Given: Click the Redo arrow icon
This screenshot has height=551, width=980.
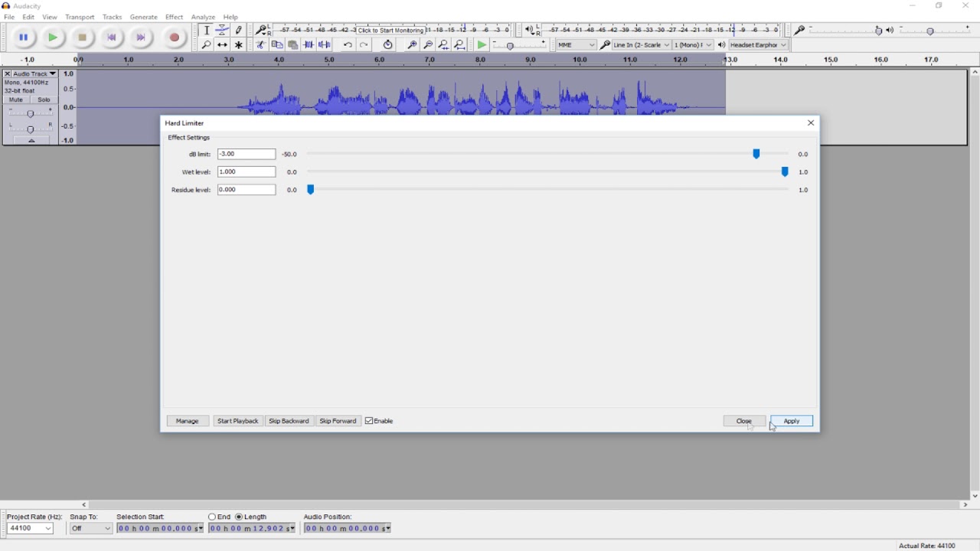Looking at the screenshot, I should (364, 45).
